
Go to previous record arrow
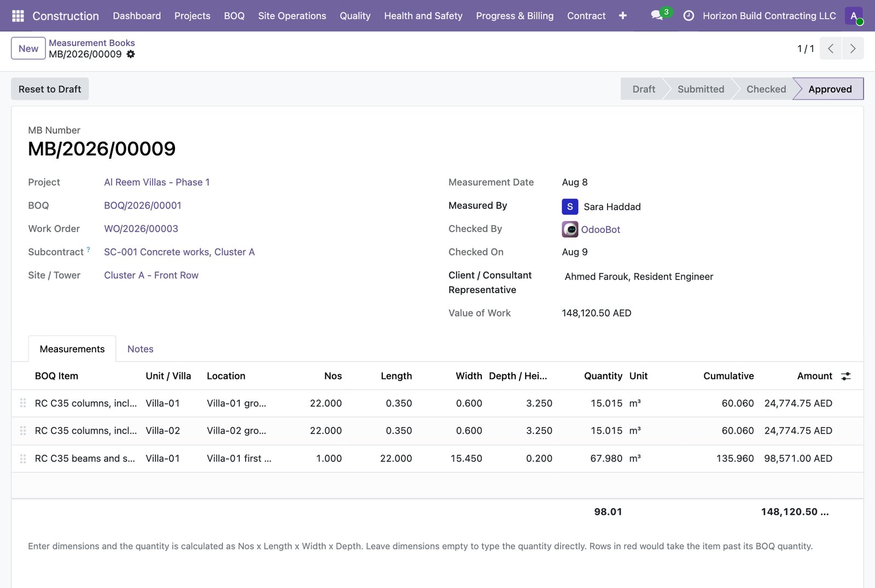tap(831, 49)
